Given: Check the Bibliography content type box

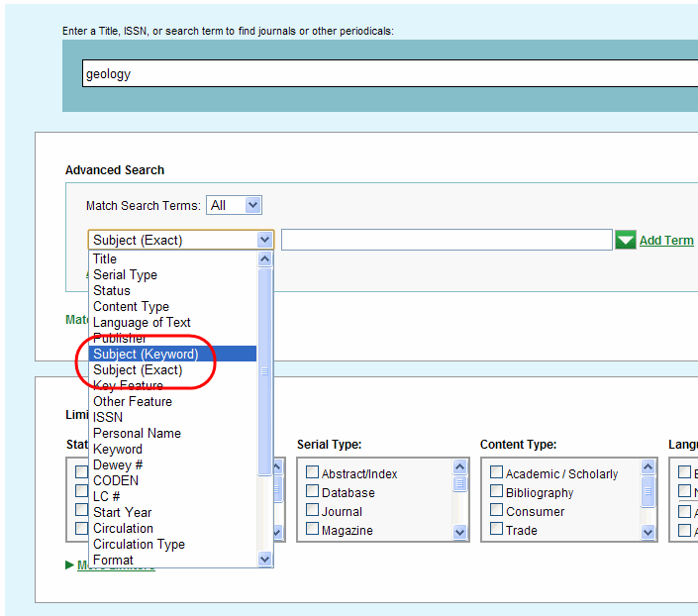Looking at the screenshot, I should [497, 492].
